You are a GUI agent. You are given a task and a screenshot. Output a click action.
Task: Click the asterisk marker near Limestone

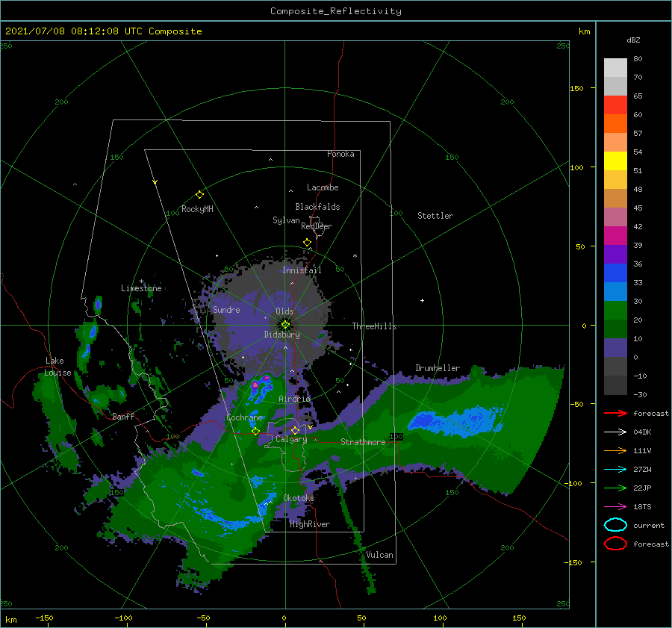coord(141,282)
